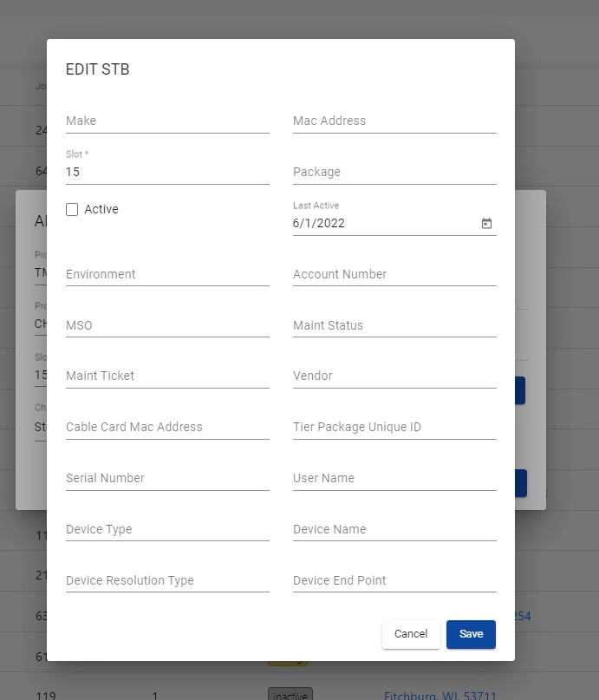Click the Maint Status field
The width and height of the screenshot is (599, 700).
(394, 325)
